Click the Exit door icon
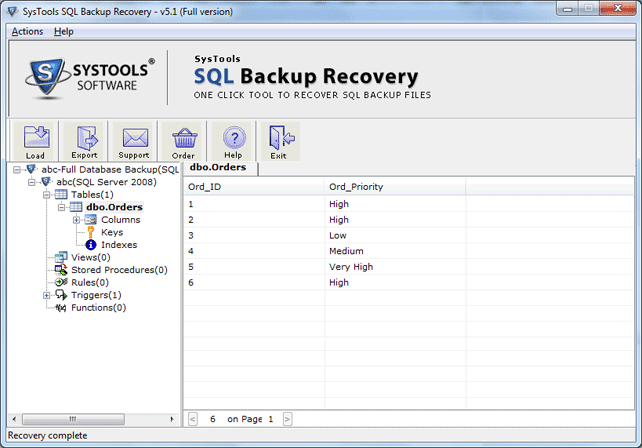 (x=278, y=141)
